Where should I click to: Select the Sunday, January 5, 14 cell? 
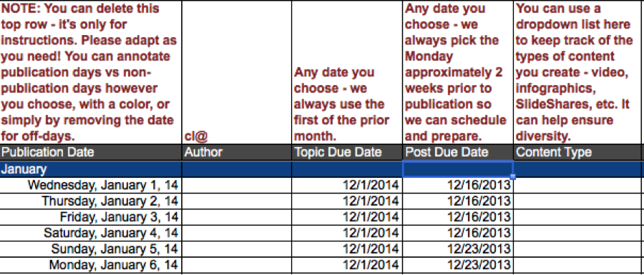tap(91, 249)
